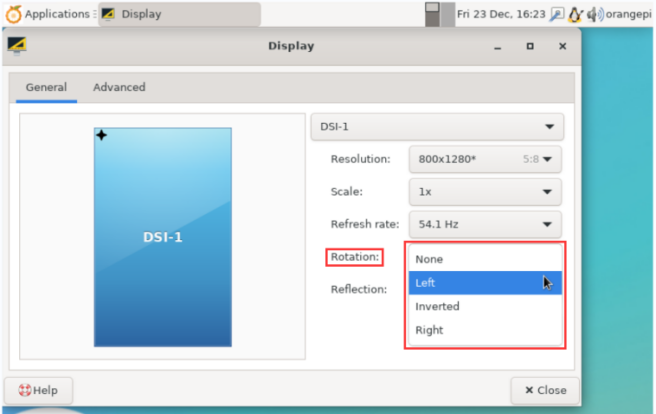Choose Inverted in Rotation list
The image size is (656, 414).
click(x=485, y=307)
